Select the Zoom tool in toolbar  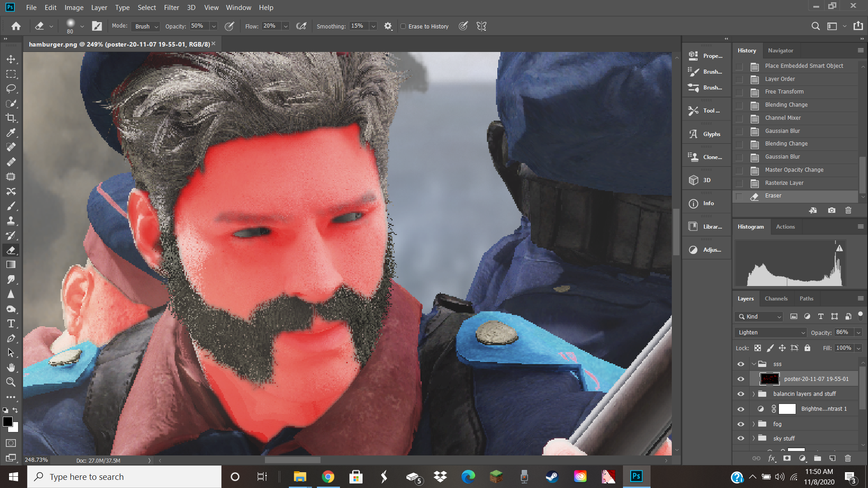pyautogui.click(x=11, y=382)
